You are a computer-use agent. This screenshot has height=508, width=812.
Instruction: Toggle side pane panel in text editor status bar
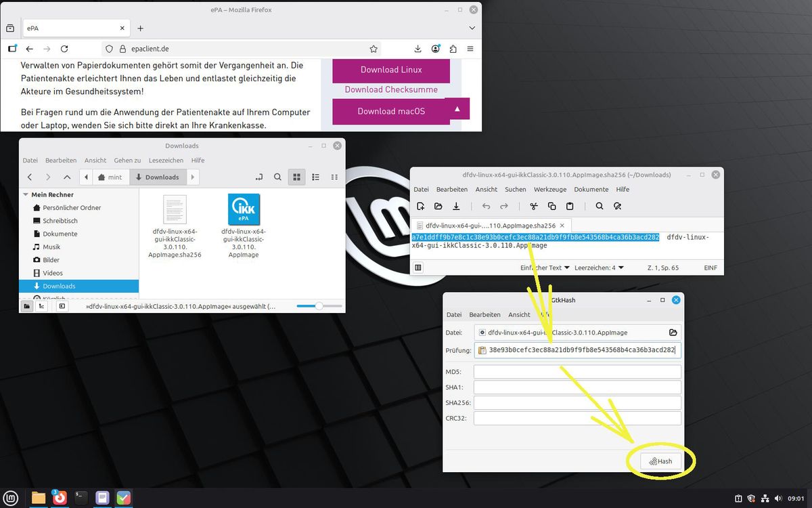[418, 268]
